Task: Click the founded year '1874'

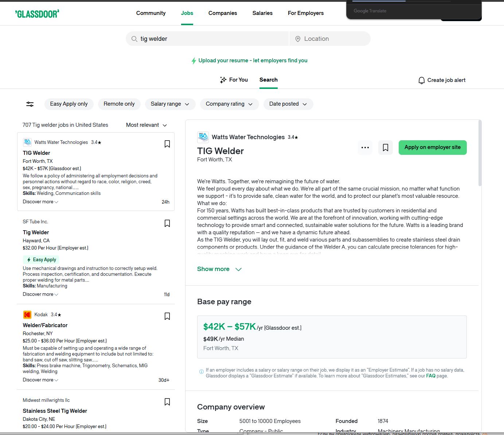Action: coord(383,421)
